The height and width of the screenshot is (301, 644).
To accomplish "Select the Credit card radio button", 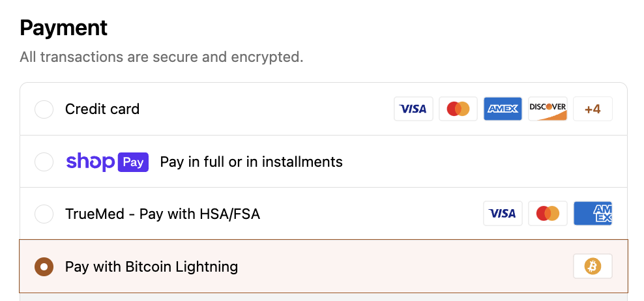I will [x=44, y=109].
